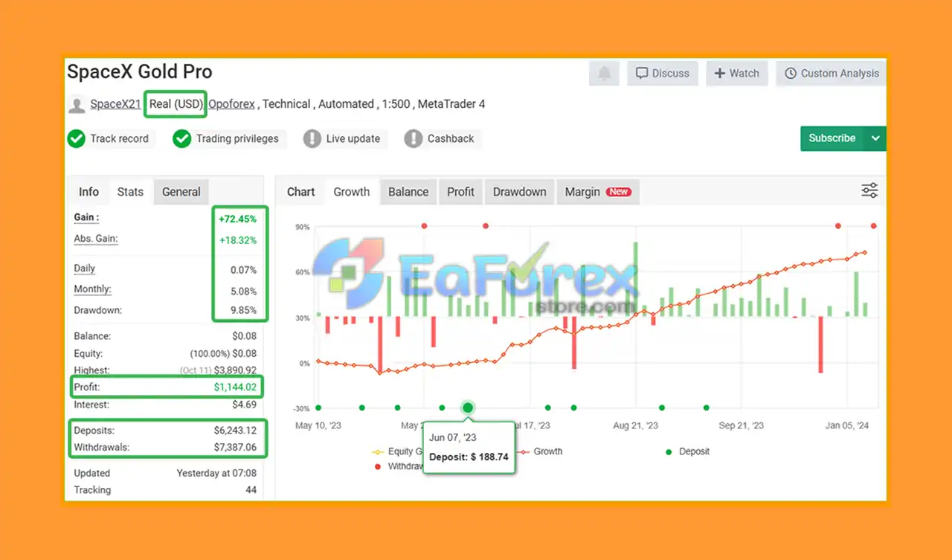Click the Jun 07 deposit marker on the chart
The height and width of the screenshot is (560, 952).
pos(467,408)
